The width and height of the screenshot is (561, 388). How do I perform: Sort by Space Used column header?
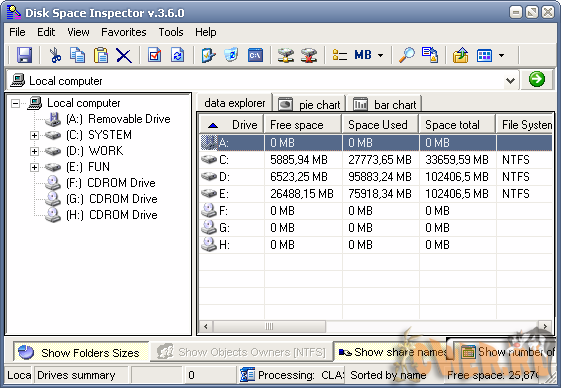pos(380,125)
